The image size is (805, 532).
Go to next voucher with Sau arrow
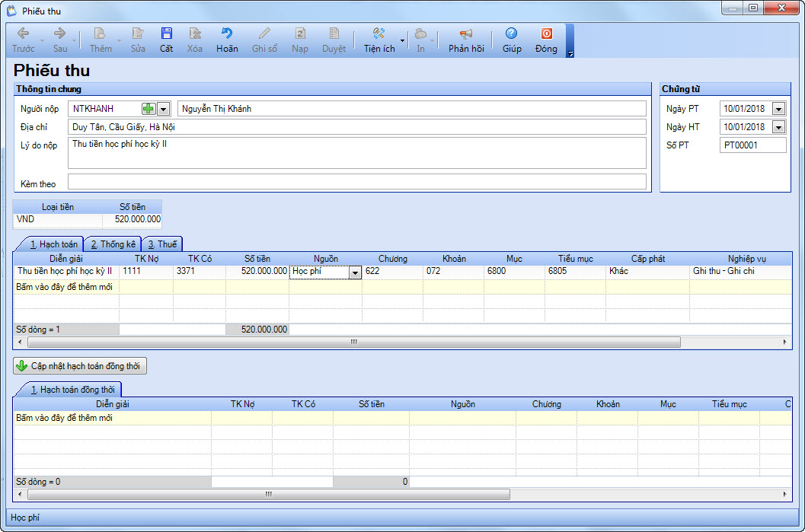tap(60, 33)
